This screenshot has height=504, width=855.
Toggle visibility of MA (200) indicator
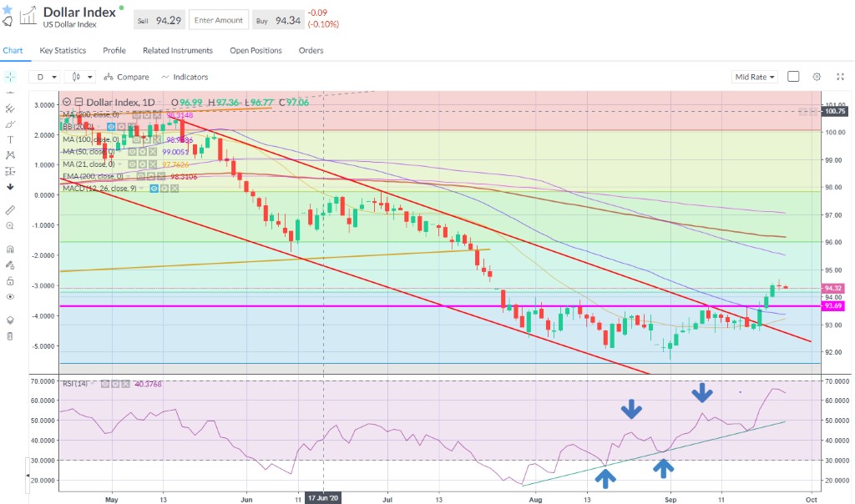click(136, 115)
